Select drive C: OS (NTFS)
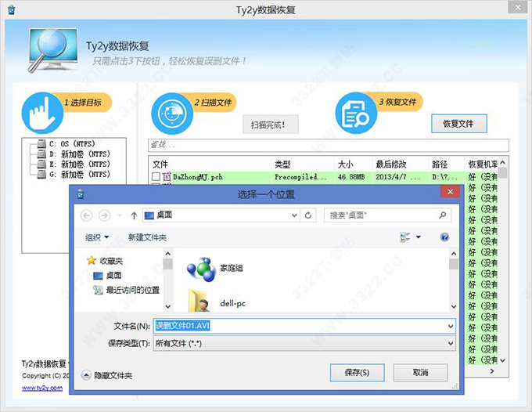This screenshot has height=412, width=532. pos(66,143)
